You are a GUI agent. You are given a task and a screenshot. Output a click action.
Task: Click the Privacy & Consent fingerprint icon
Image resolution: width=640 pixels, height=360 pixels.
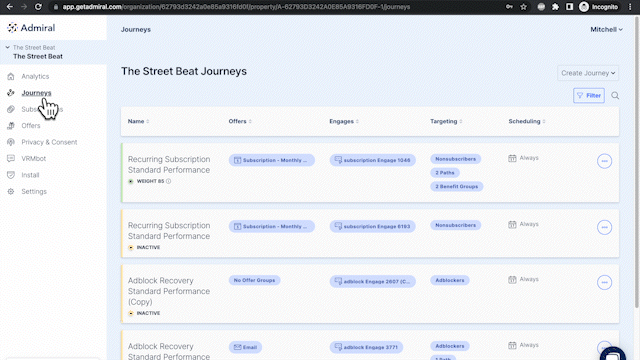[11, 142]
